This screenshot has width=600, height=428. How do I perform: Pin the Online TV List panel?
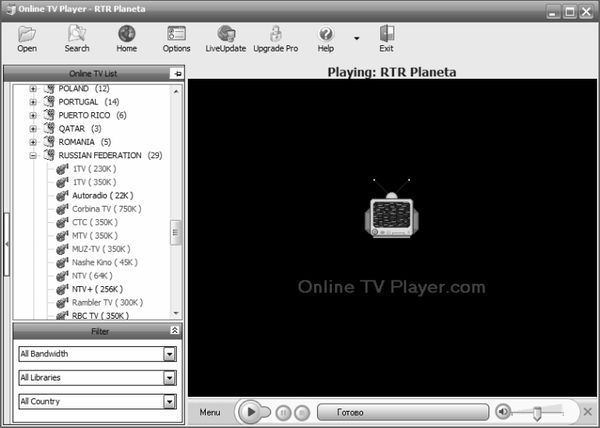(176, 73)
